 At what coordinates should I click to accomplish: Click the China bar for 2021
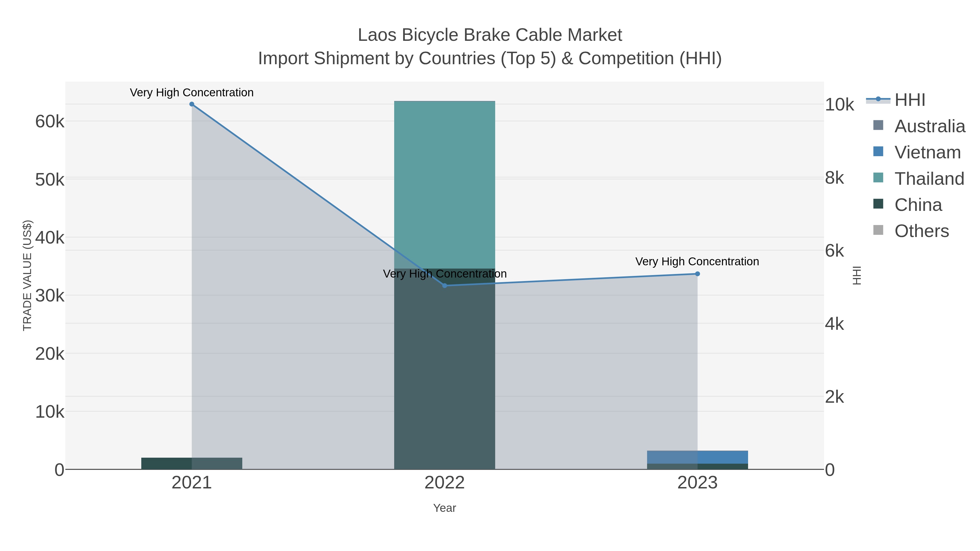click(x=192, y=464)
